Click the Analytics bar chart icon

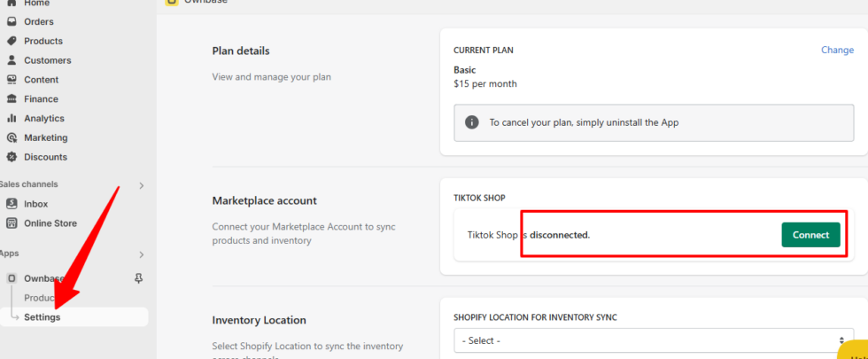coord(12,119)
